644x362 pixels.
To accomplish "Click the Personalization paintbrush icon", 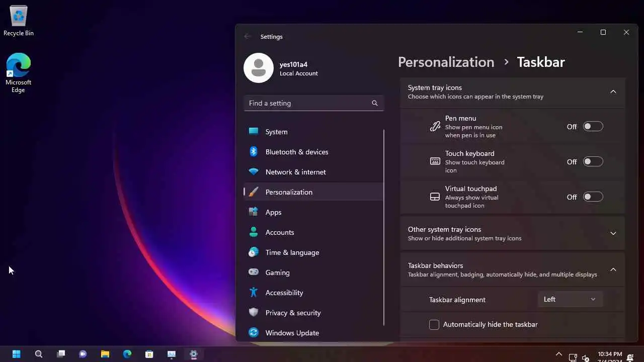I will coord(254,192).
